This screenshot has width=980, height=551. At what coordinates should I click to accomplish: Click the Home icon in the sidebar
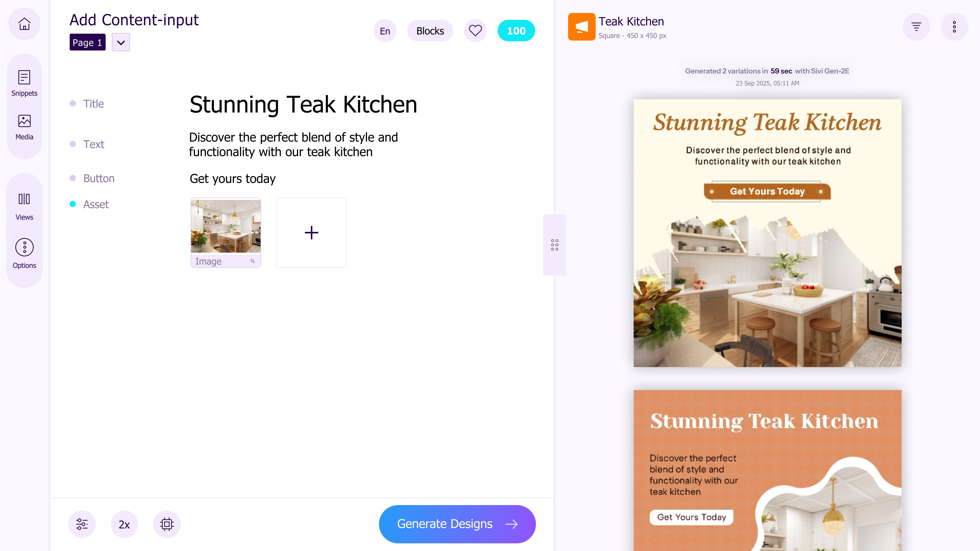[24, 24]
